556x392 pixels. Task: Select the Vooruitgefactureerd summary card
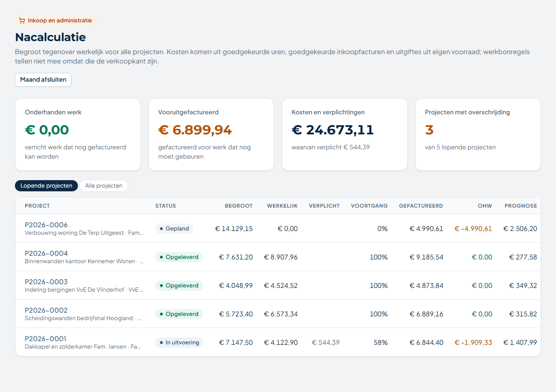[x=211, y=134]
